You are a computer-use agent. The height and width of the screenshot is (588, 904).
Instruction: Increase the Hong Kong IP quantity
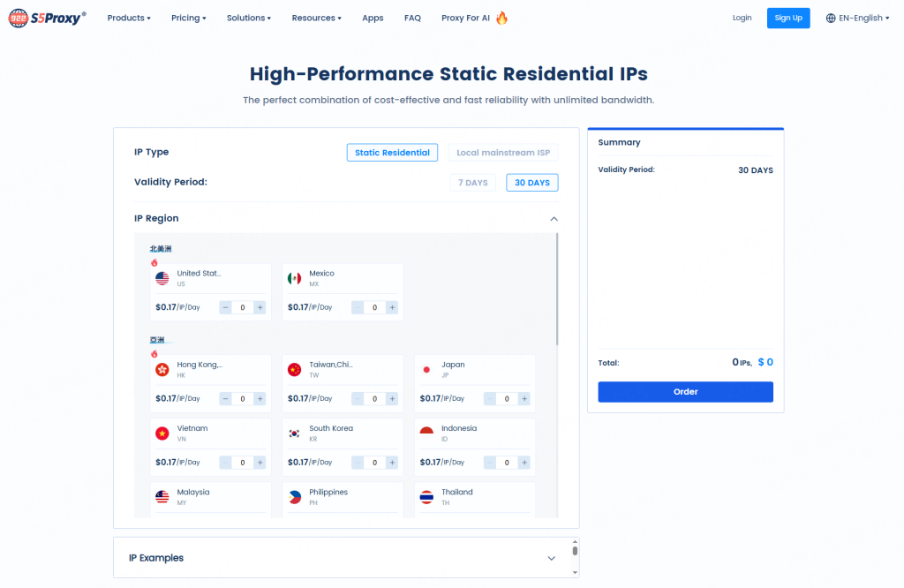[260, 399]
